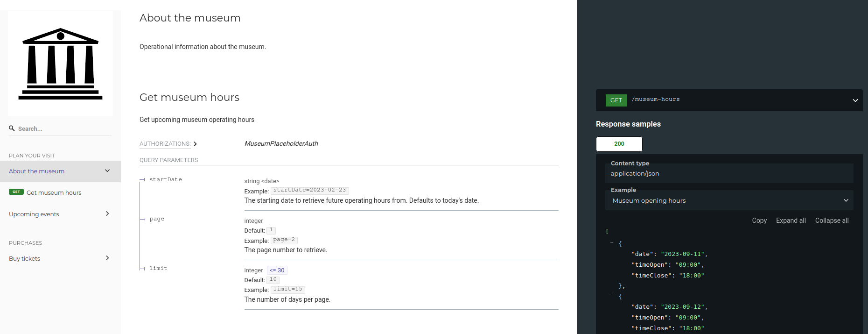Collapse the first JSON object in response
868x334 pixels.
point(611,242)
